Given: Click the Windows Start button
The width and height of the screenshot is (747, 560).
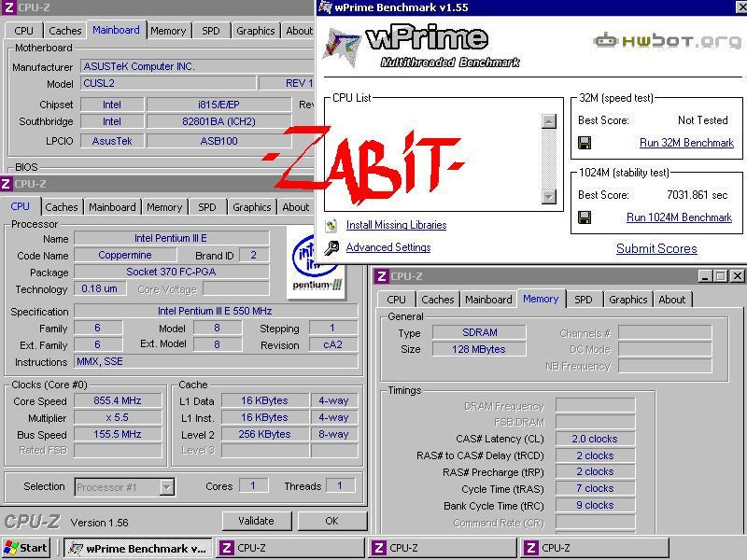Looking at the screenshot, I should pyautogui.click(x=26, y=548).
